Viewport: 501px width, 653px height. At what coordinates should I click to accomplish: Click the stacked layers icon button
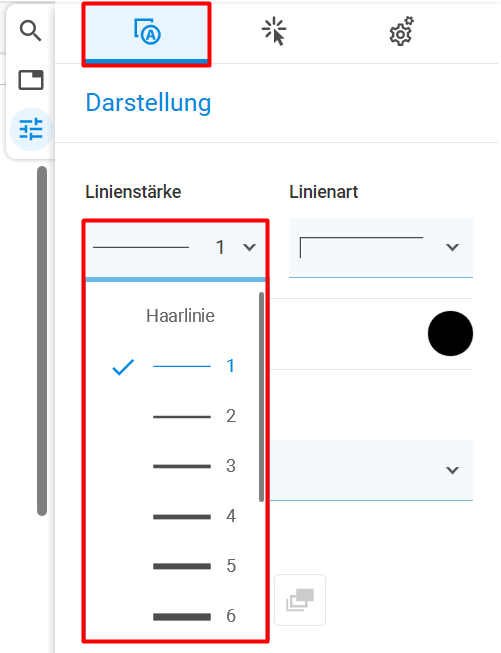pos(300,600)
